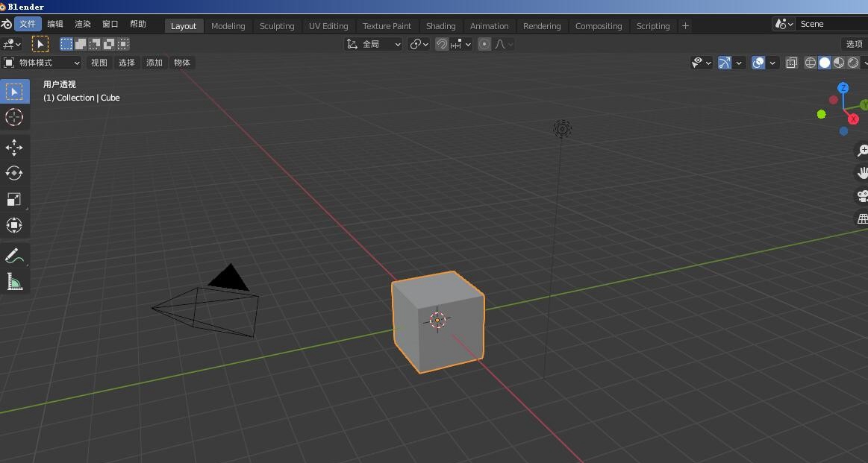
Task: Open the 视图 viewport menu
Action: coord(99,63)
